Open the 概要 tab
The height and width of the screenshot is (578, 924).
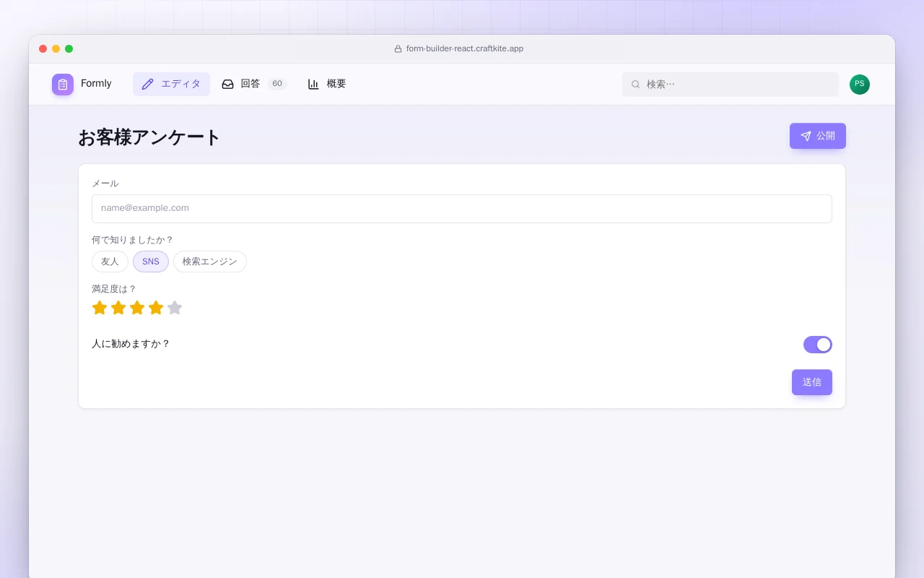[327, 84]
